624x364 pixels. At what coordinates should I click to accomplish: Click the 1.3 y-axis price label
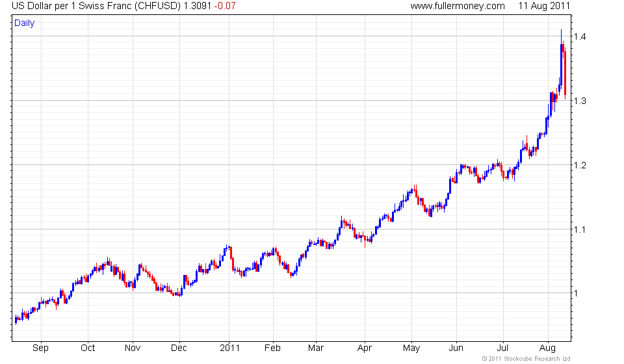(x=580, y=101)
